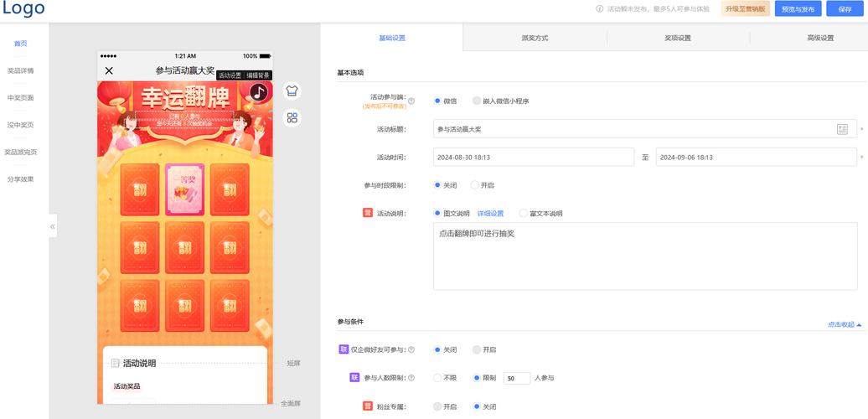The height and width of the screenshot is (419, 868).
Task: Open 中奖页面 in the left sidebar
Action: [20, 97]
